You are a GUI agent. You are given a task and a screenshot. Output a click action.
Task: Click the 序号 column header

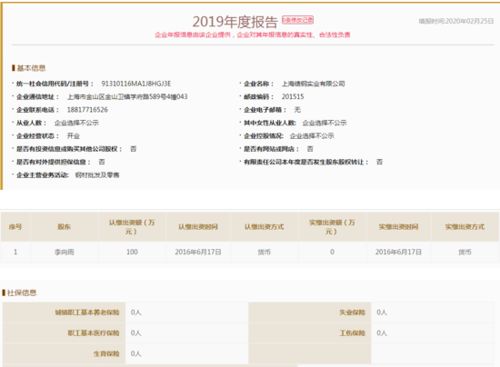[15, 227]
